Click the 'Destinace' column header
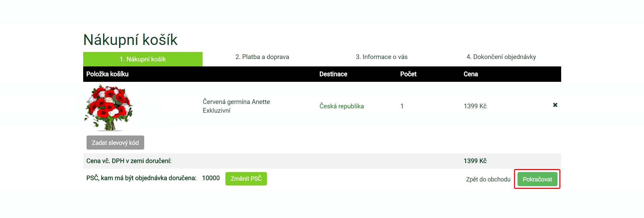 333,74
